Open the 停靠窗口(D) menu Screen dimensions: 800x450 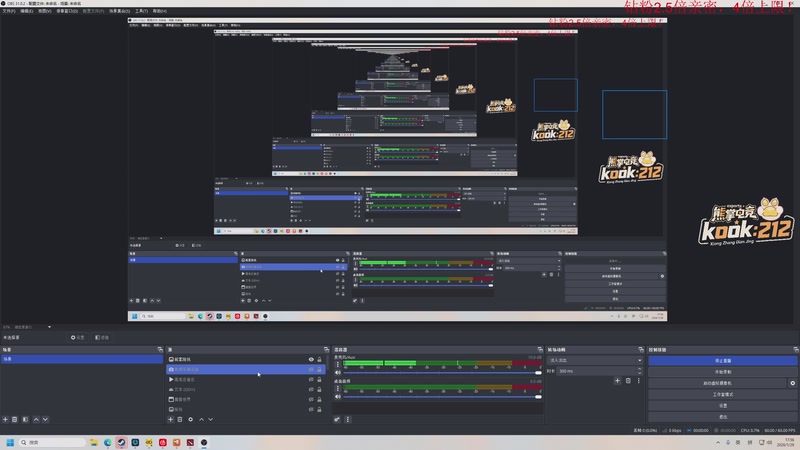[x=67, y=11]
